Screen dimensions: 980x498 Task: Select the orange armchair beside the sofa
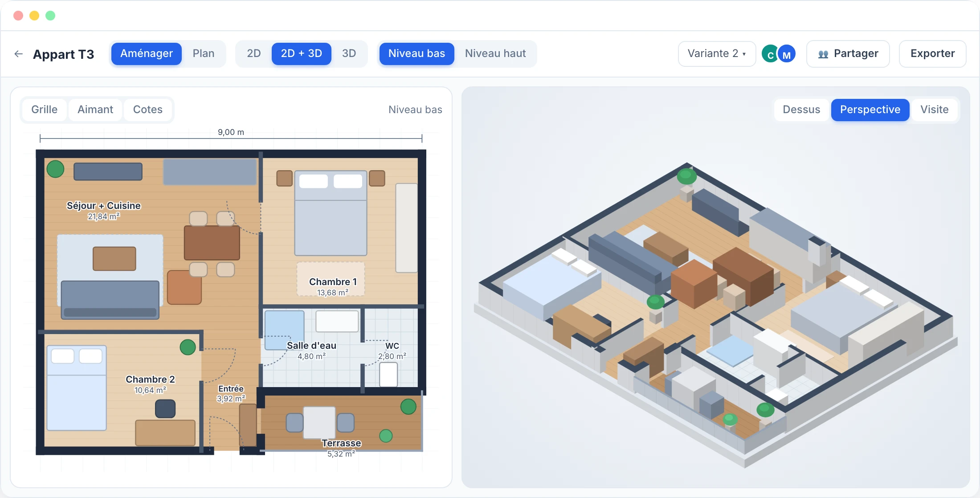pyautogui.click(x=184, y=287)
